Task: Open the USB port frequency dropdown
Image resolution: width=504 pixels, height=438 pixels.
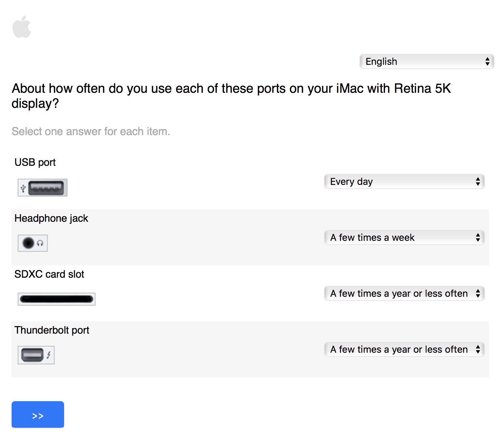Action: click(x=404, y=181)
